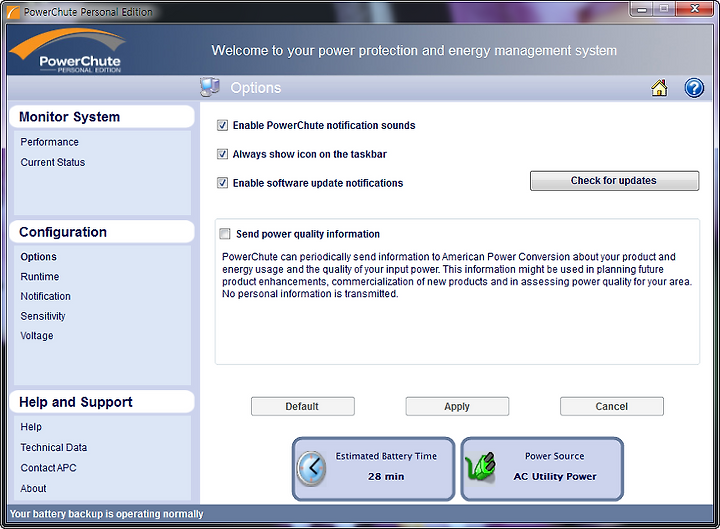Click the Cancel button
The height and width of the screenshot is (529, 720).
pos(612,406)
